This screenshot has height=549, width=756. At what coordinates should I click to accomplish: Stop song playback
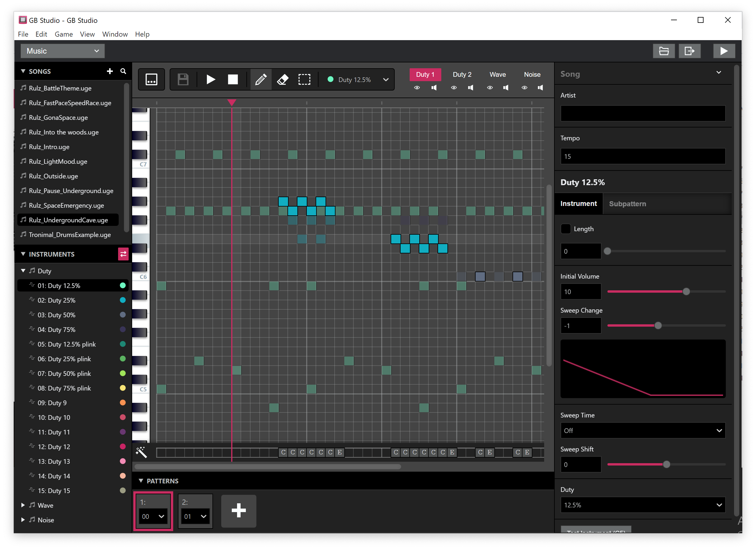(233, 79)
